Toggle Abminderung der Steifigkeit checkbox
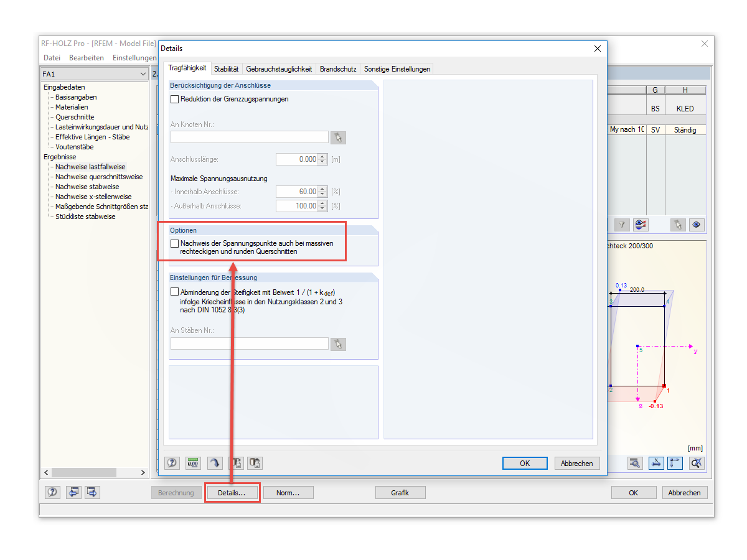 [x=174, y=291]
